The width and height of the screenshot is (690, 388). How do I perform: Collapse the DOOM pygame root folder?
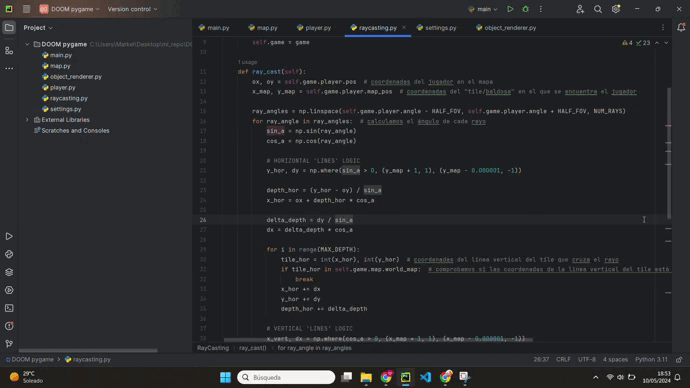pyautogui.click(x=27, y=44)
